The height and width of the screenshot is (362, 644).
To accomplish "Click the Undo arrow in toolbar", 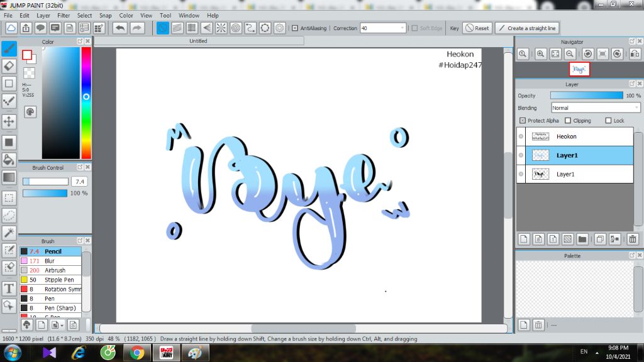I will (120, 28).
